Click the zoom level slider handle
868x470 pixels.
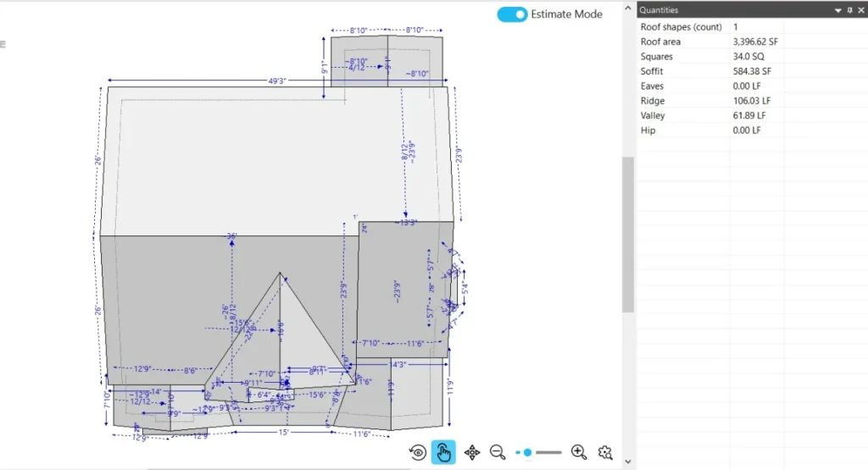(527, 453)
